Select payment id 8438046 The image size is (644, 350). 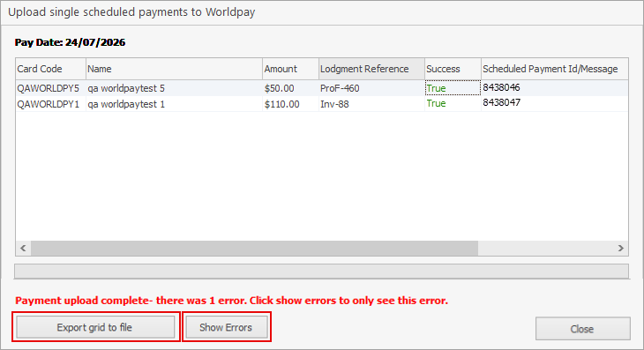(x=555, y=88)
